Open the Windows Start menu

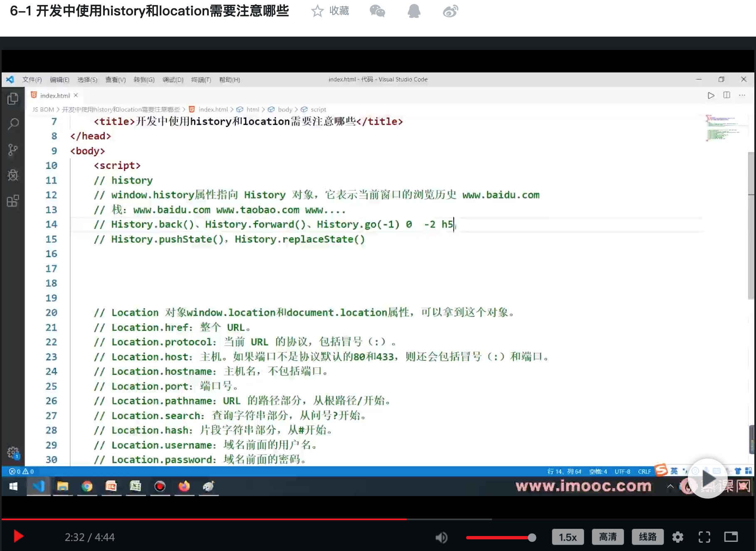pyautogui.click(x=13, y=486)
